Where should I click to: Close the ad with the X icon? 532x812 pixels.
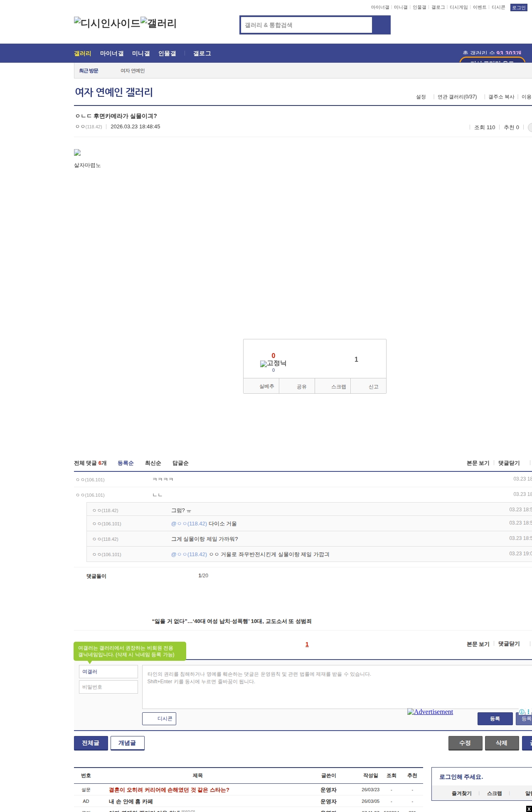tap(529, 809)
